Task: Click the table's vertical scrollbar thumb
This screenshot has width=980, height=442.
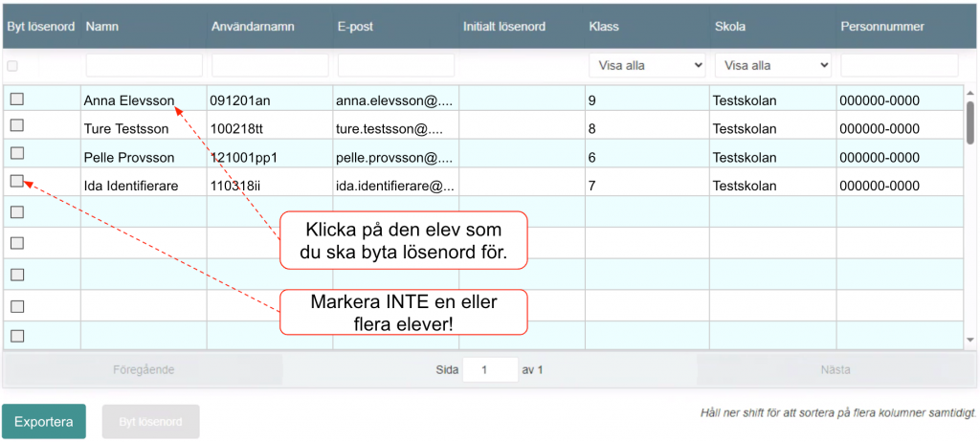Action: [x=970, y=122]
